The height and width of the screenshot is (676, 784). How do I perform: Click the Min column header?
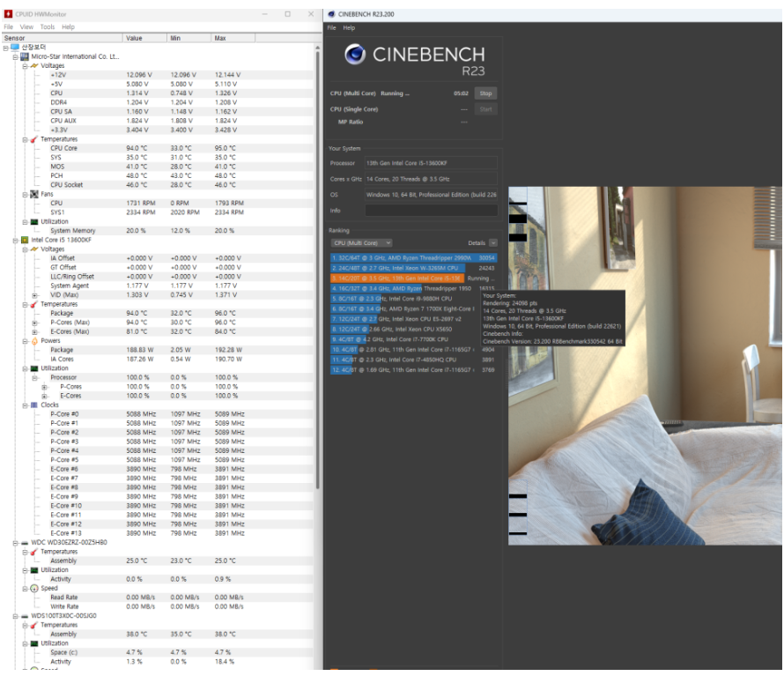pyautogui.click(x=189, y=38)
